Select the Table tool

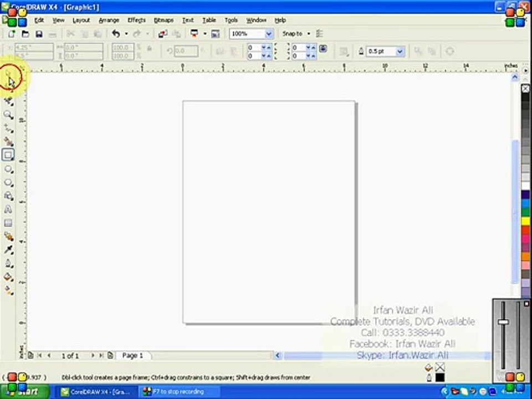tap(8, 223)
